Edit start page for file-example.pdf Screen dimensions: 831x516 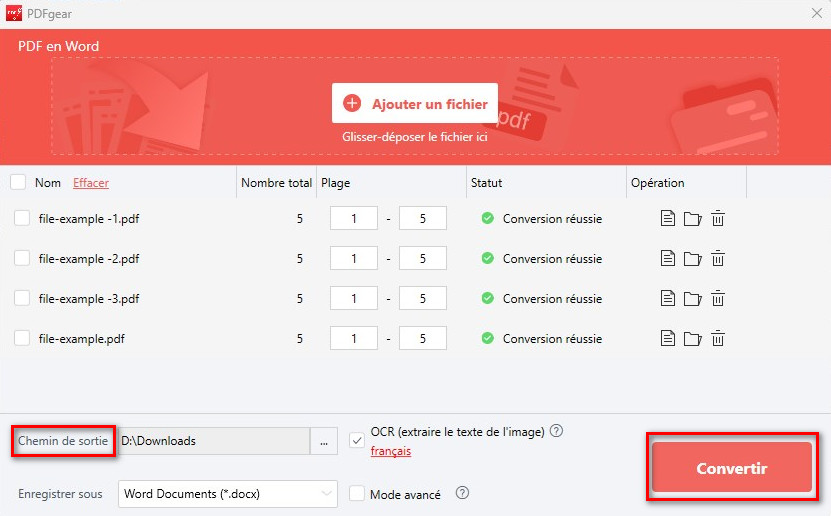tap(353, 339)
